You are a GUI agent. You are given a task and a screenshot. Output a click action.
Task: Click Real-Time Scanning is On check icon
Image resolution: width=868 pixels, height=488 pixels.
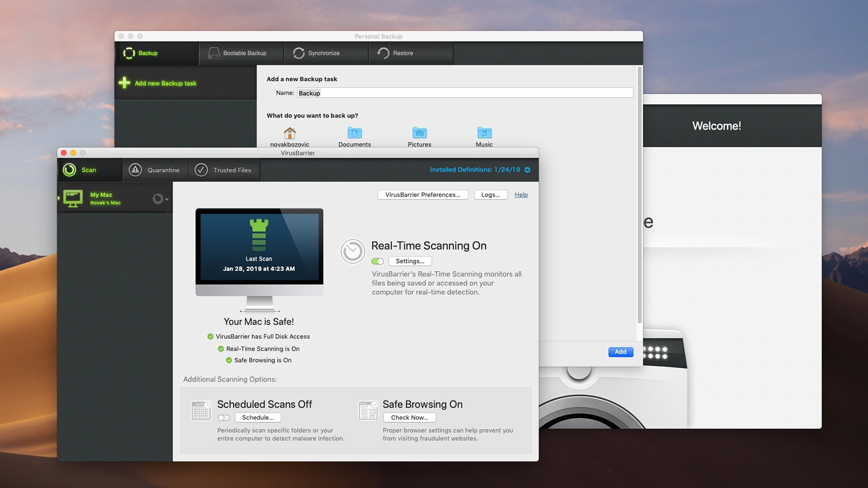pyautogui.click(x=221, y=349)
